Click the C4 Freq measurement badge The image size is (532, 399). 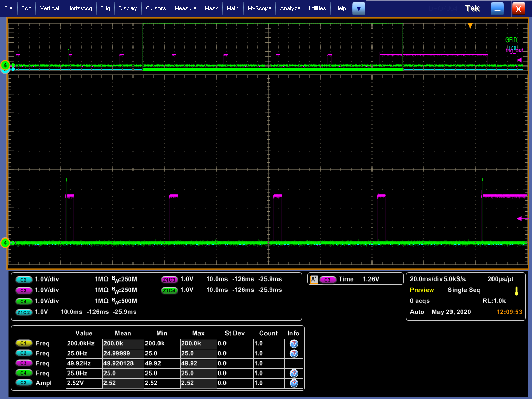[x=24, y=373]
